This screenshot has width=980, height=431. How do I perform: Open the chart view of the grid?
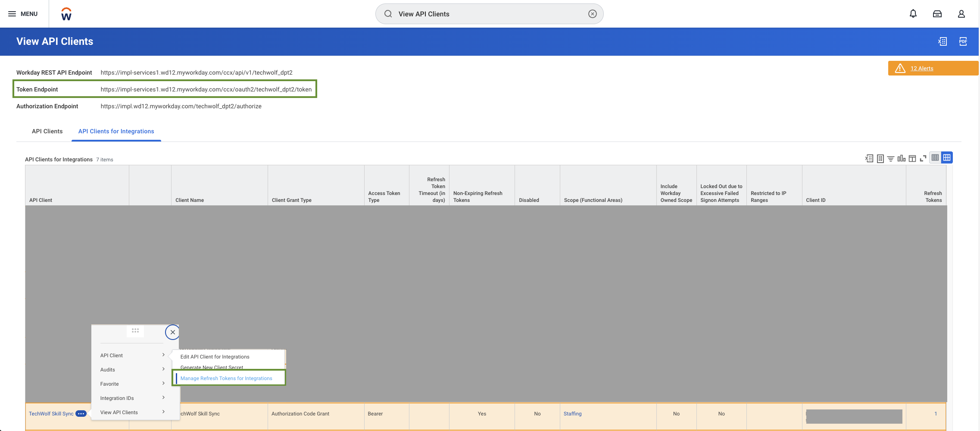901,158
